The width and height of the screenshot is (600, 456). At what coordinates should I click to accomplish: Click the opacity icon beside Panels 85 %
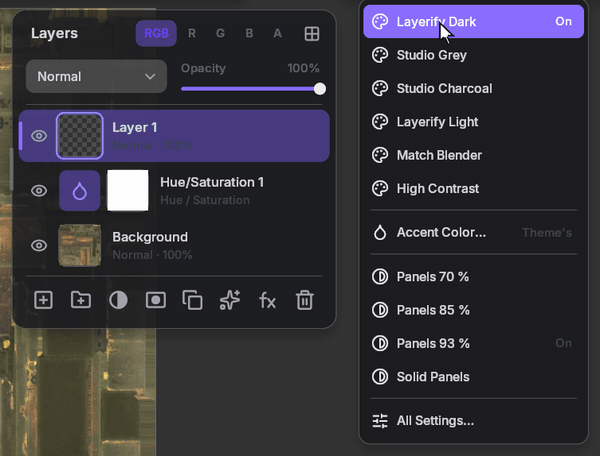pyautogui.click(x=380, y=310)
